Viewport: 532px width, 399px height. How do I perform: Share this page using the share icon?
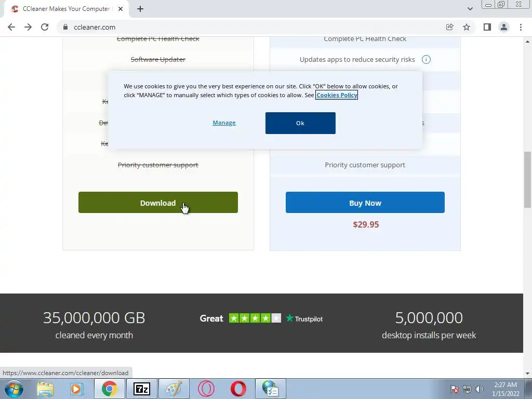[x=449, y=27]
